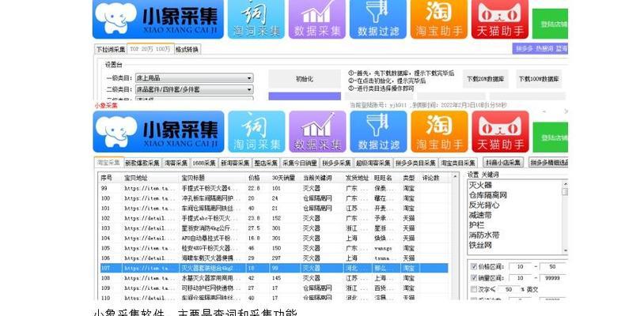The width and height of the screenshot is (644, 316).
Task: Switch to the 下拉词采集 tab
Action: [x=111, y=49]
